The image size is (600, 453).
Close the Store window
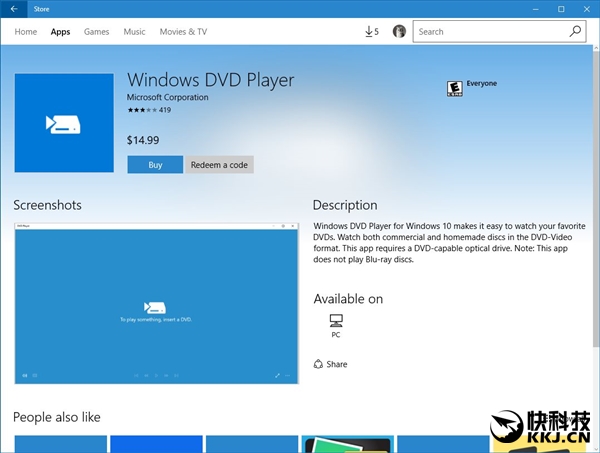pyautogui.click(x=587, y=9)
